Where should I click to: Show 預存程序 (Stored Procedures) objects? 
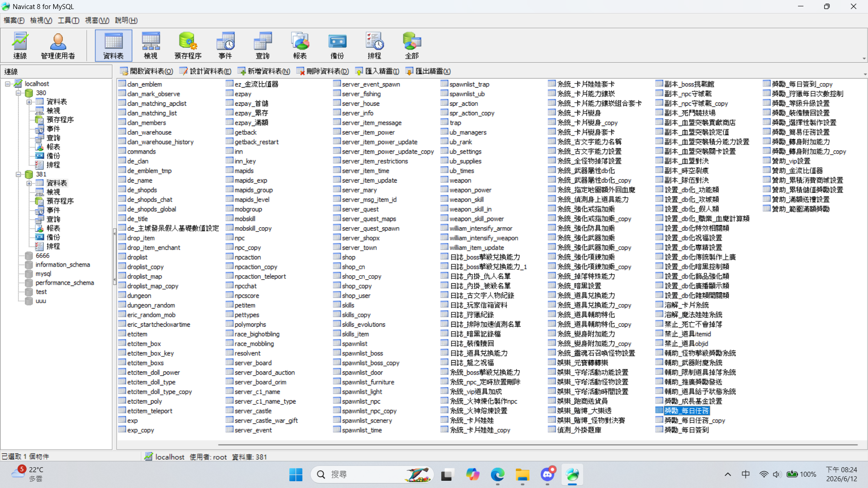point(188,46)
